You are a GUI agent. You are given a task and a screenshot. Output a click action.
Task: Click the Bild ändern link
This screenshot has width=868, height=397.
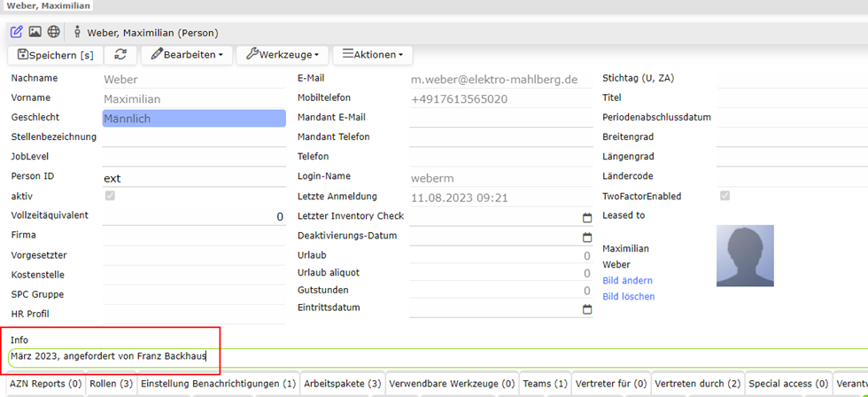(627, 280)
